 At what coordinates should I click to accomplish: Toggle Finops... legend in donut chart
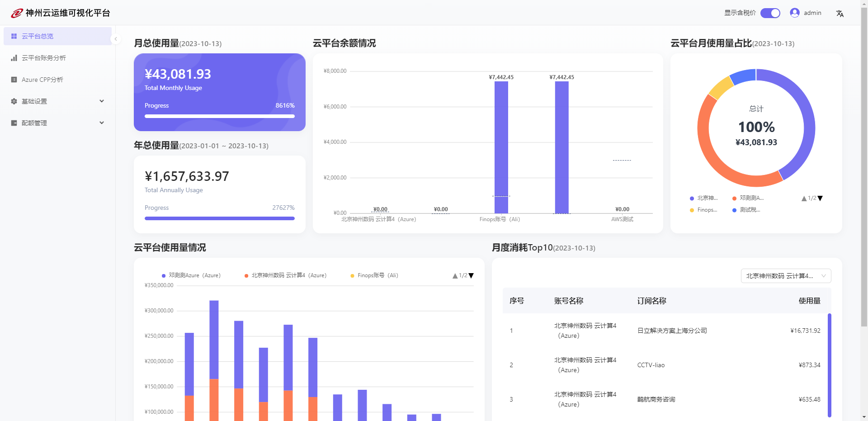(704, 210)
